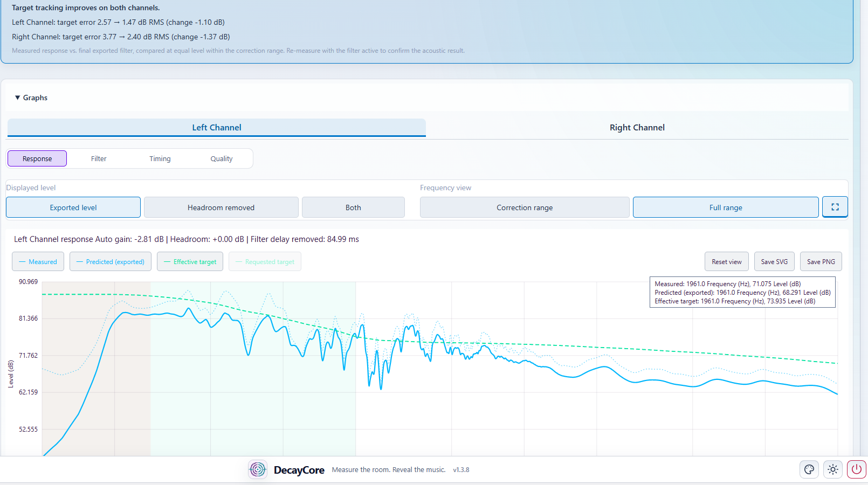The image size is (868, 485).
Task: Click the red power icon
Action: tap(856, 469)
